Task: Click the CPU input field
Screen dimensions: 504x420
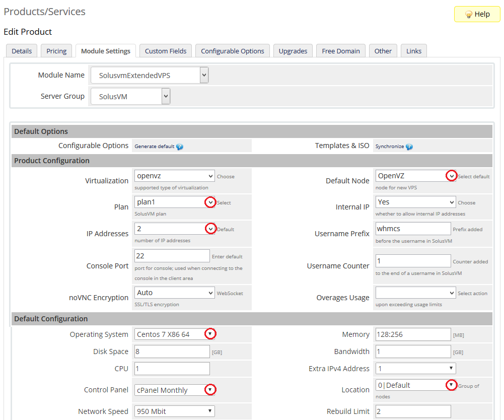Action: point(172,368)
